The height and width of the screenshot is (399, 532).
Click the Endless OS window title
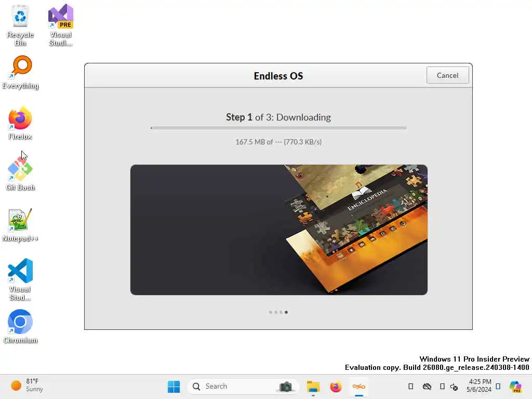tap(278, 76)
